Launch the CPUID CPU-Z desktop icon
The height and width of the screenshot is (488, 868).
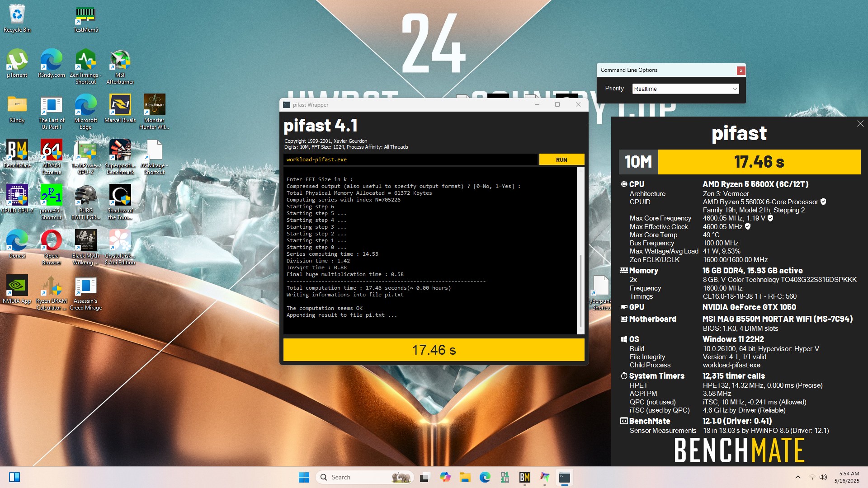17,199
